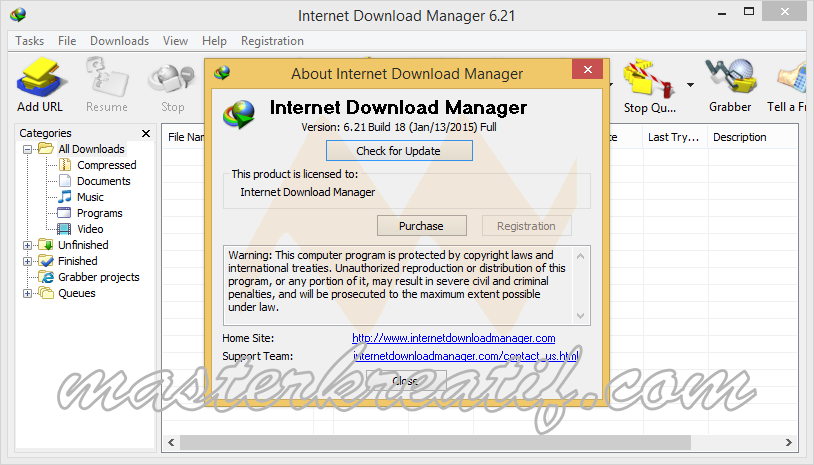
Task: Click the Unfinished folder icon
Action: 46,244
